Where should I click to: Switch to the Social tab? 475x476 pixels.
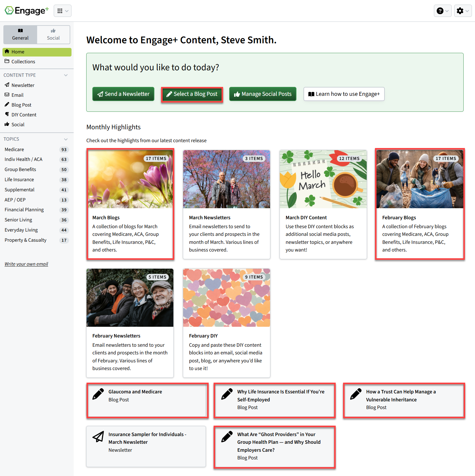coord(53,34)
